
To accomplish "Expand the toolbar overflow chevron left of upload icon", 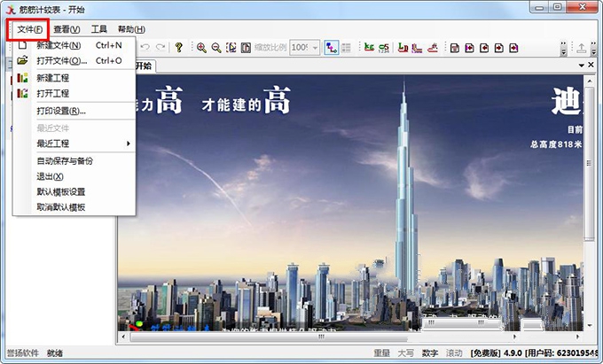I will (x=563, y=48).
